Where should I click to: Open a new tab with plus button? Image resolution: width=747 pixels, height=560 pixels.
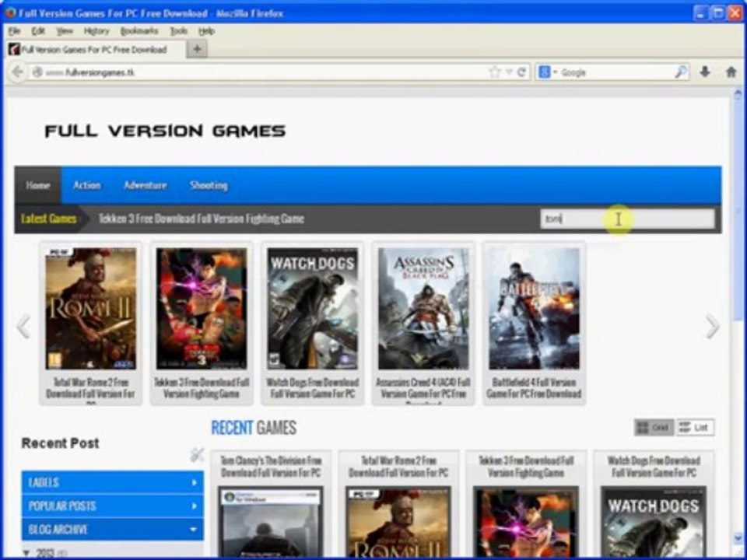[x=197, y=48]
